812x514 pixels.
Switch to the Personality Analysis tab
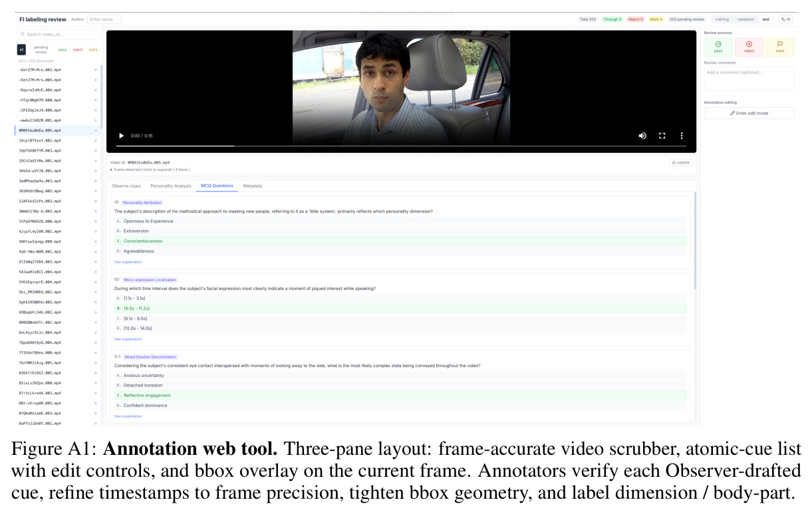(x=170, y=186)
